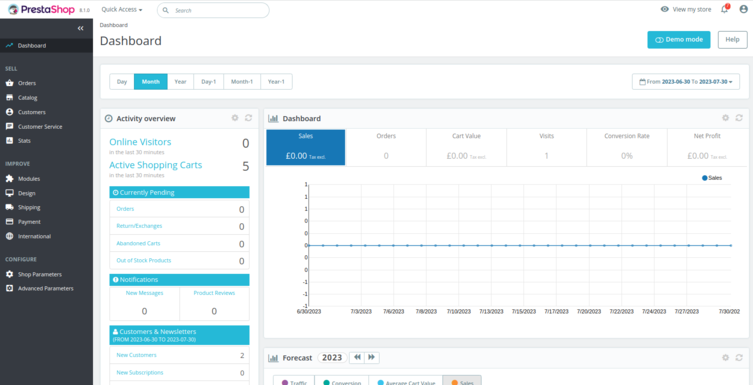Toggle Demo mode switch
This screenshot has width=753, height=385.
679,40
